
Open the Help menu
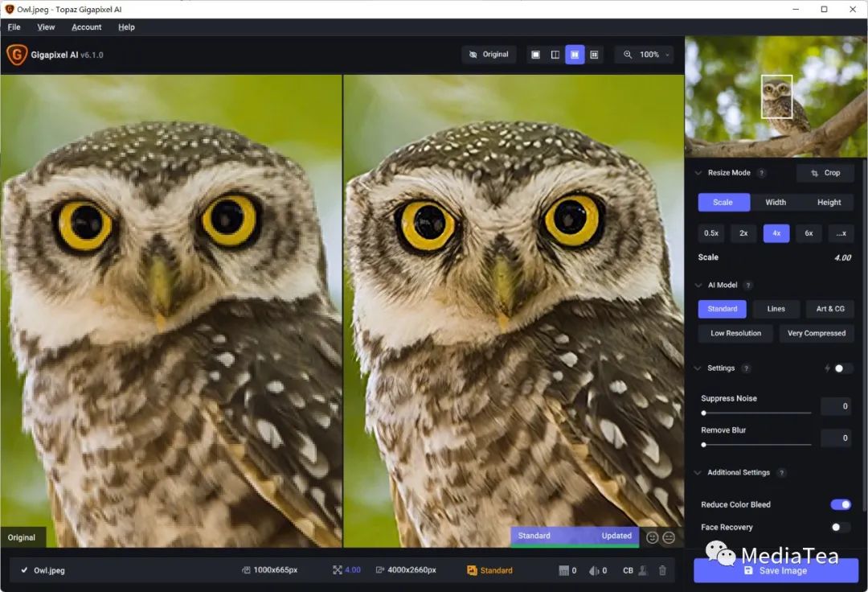coord(126,27)
